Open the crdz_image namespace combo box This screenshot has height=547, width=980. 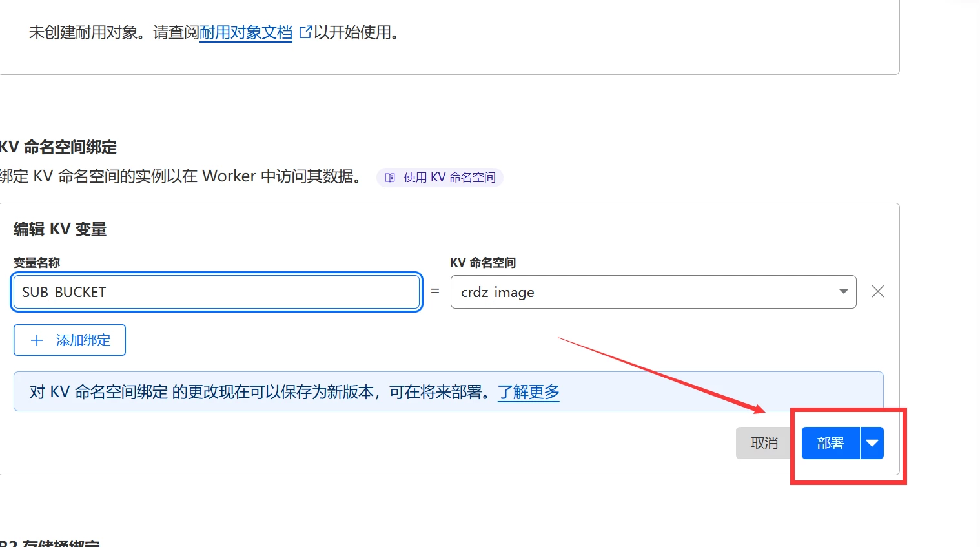point(646,292)
